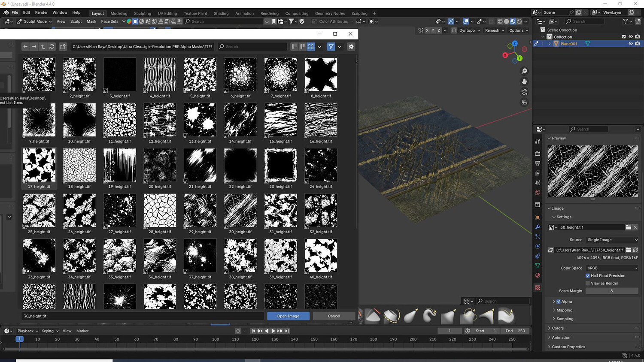Enable the Dyntopo checkbox
Screen dimensions: 644x362
(454, 30)
